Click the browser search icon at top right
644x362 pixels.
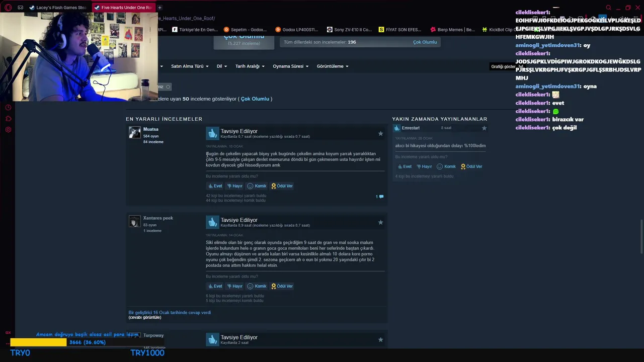point(608,8)
